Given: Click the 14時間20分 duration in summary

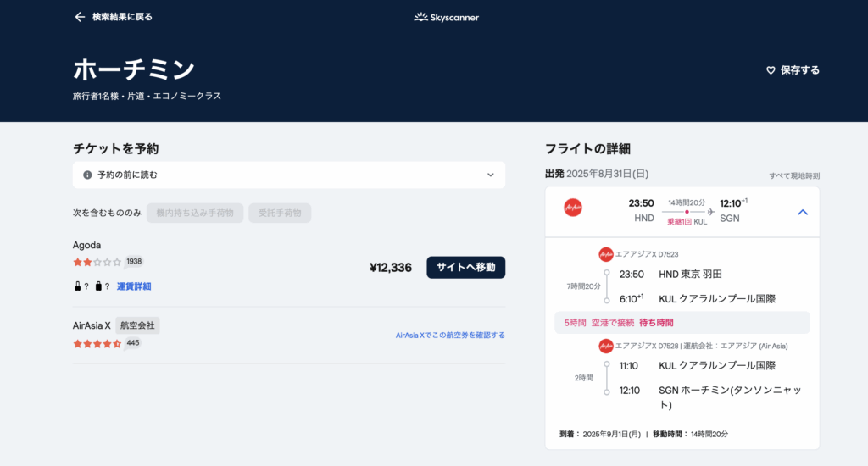Looking at the screenshot, I should (x=687, y=203).
